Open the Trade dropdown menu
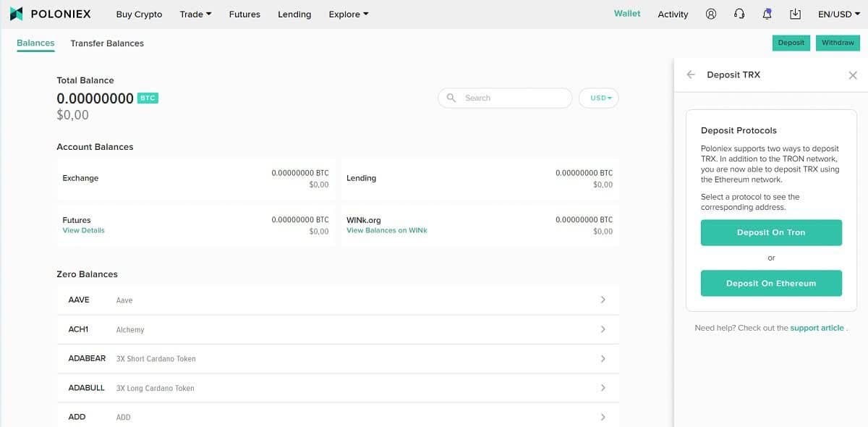Screen dimensions: 868x427 (x=195, y=14)
